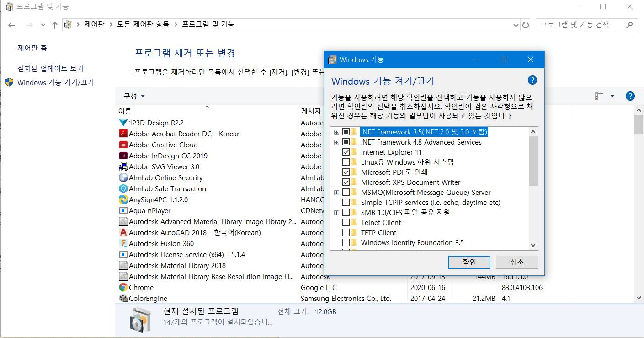Sort list by 게시자 column header
Viewport: 644px width, 338px height.
(311, 111)
